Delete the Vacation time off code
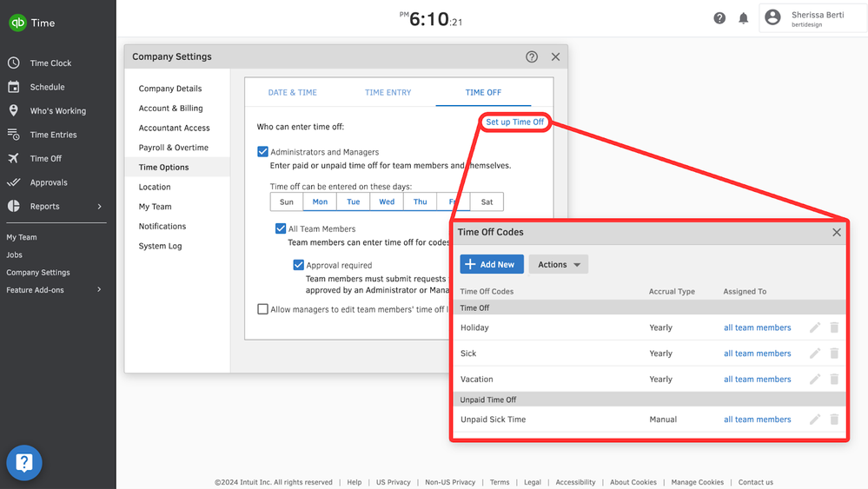 [834, 379]
